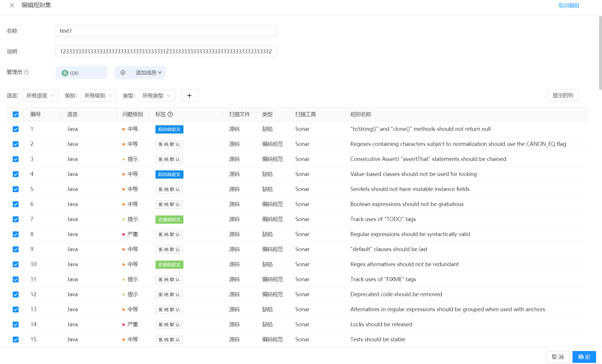Click the help icon beside 管理员

pyautogui.click(x=27, y=72)
